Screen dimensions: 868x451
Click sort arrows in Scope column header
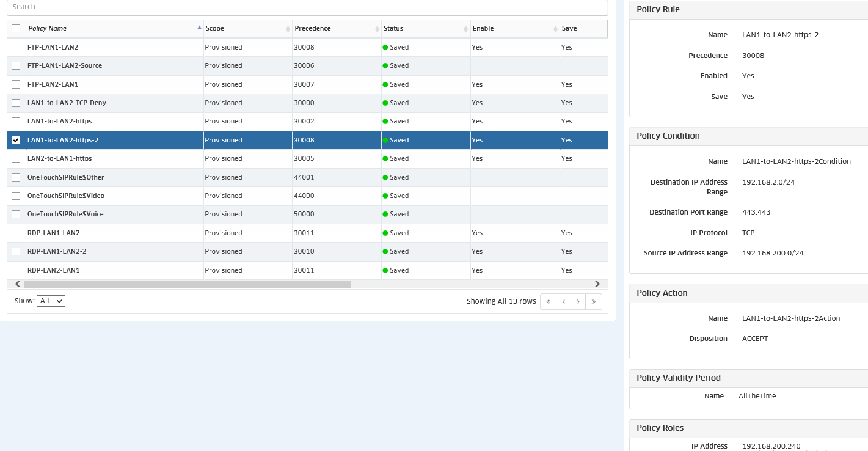[x=288, y=29]
